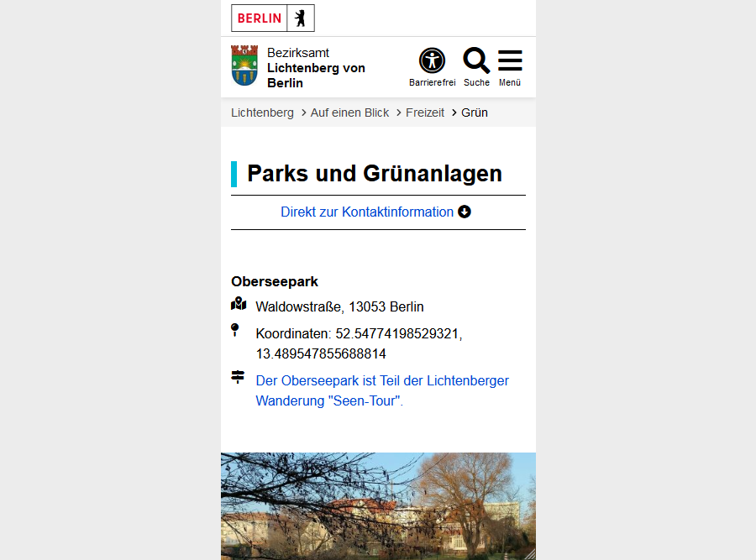The image size is (756, 560).
Task: Open the Menü hamburger menu
Action: 510,65
